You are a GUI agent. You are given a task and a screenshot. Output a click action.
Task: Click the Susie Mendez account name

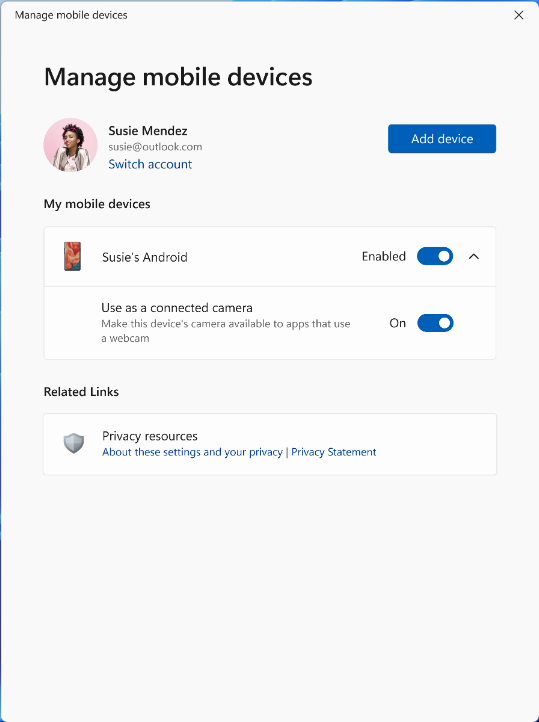point(148,131)
